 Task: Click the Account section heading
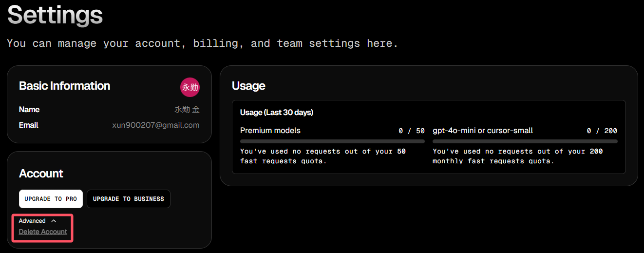41,174
